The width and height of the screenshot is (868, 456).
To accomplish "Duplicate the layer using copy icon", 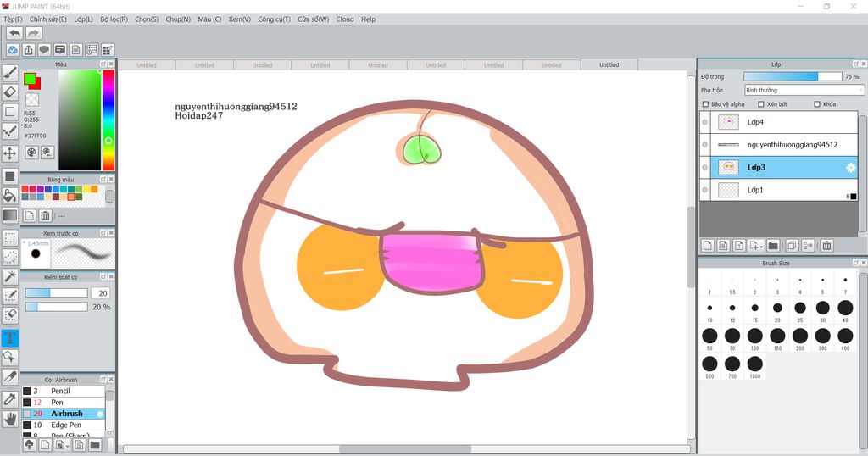I will [x=792, y=246].
